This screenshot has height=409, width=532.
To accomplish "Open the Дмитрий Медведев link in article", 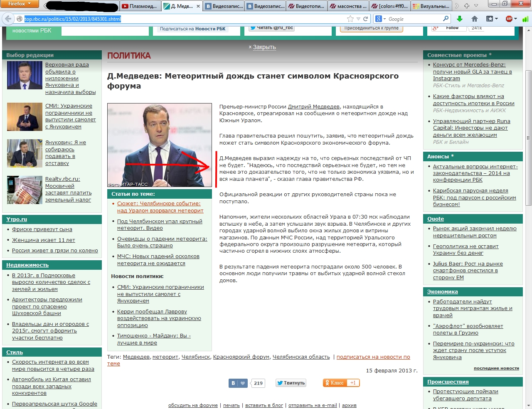I will click(x=314, y=107).
